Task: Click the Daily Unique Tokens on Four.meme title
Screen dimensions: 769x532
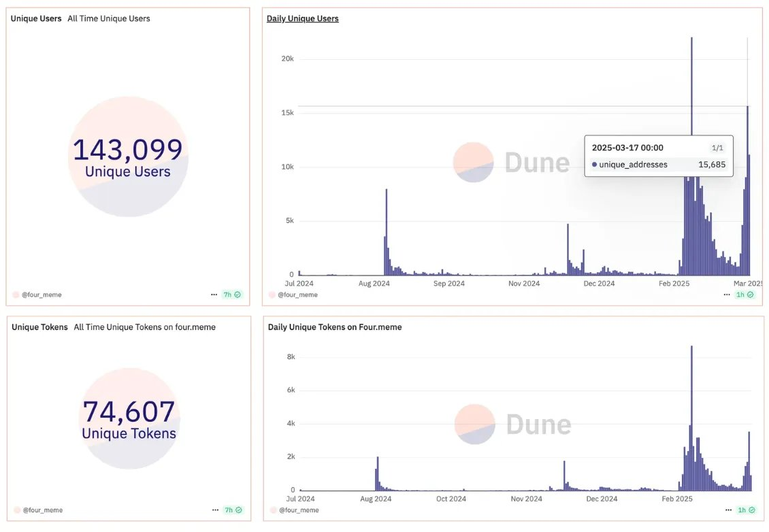Action: (334, 327)
